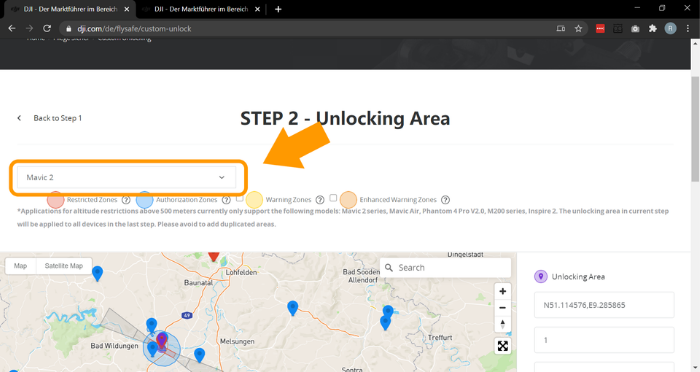The width and height of the screenshot is (700, 372).
Task: Reload the current page
Action: [47, 29]
